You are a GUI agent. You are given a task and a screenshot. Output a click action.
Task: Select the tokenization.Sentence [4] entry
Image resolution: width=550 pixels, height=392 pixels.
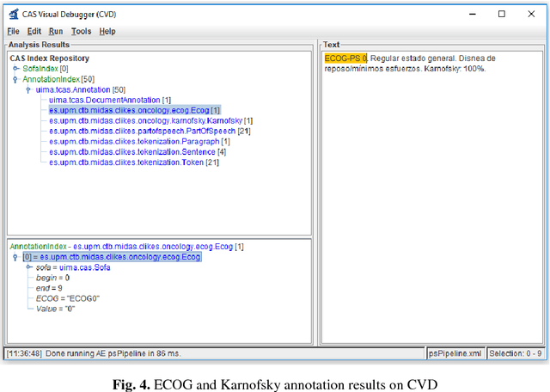click(x=139, y=151)
